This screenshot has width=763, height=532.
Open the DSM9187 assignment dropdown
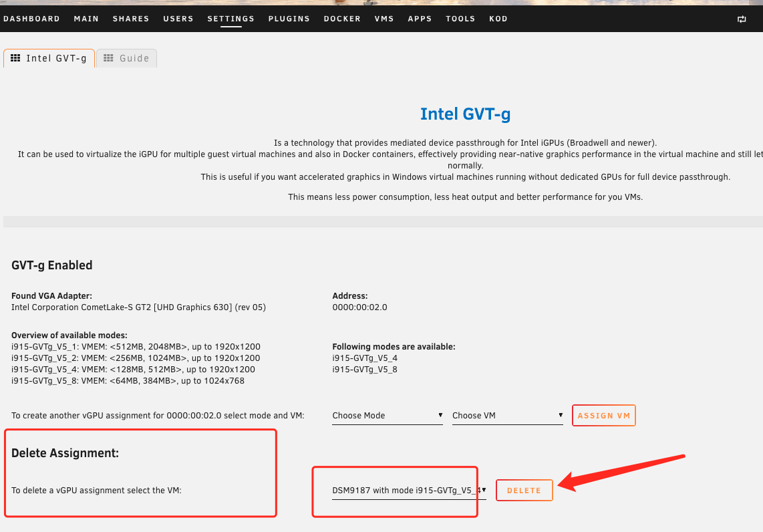point(410,490)
